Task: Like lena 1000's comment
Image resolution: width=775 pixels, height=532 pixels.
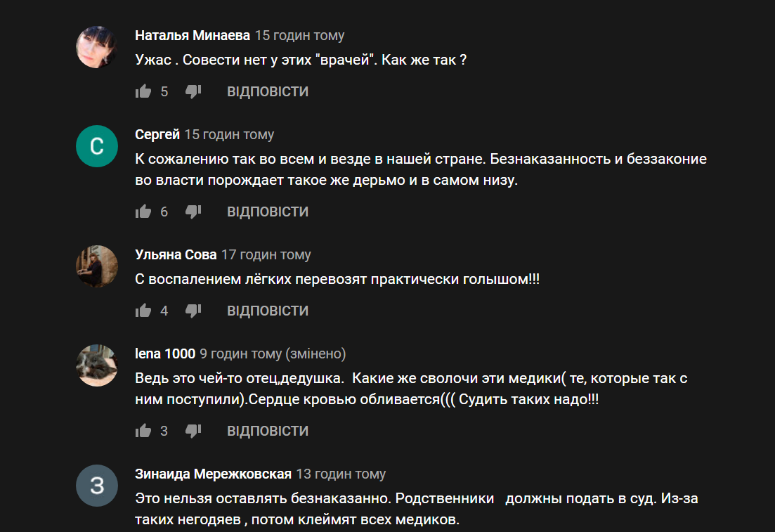Action: coord(143,431)
